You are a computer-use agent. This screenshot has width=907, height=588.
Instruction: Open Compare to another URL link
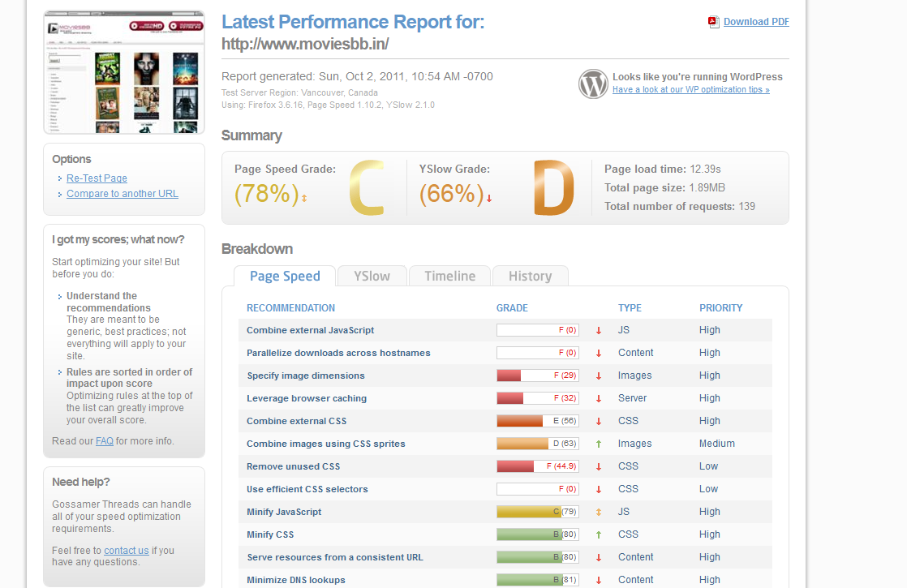[122, 194]
